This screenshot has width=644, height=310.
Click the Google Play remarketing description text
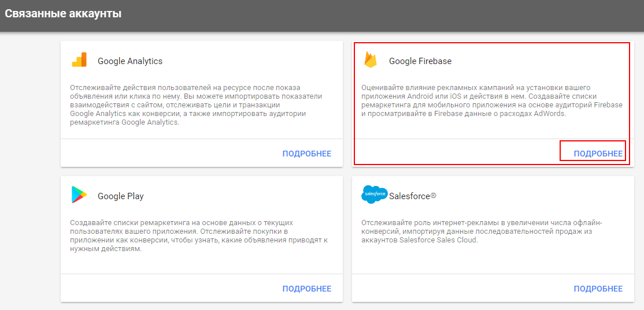click(199, 236)
